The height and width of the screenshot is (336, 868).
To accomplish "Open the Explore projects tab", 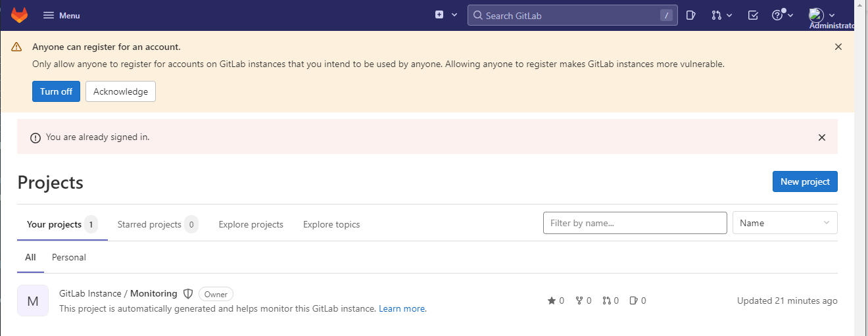I will 251,224.
